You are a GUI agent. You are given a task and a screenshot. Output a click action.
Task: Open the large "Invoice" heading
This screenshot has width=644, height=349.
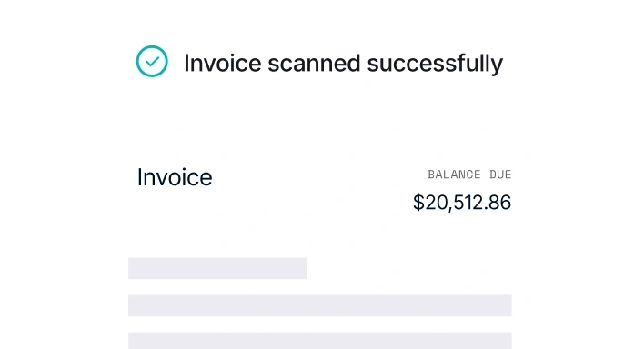[175, 177]
